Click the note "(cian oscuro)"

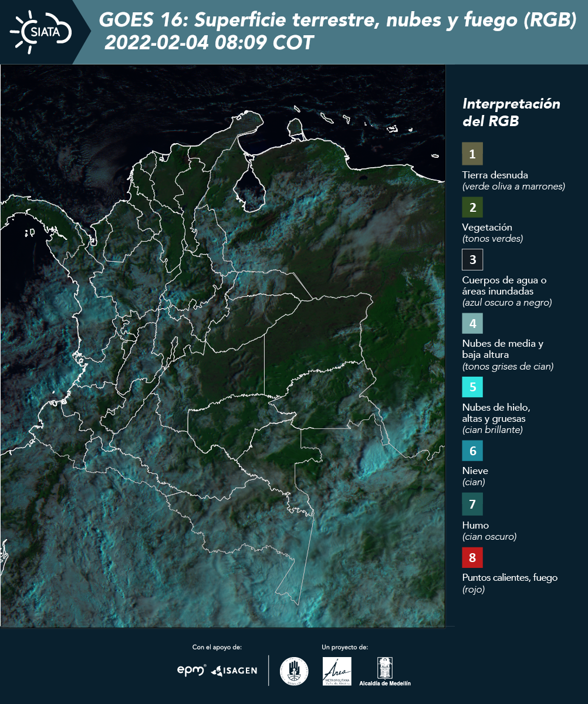click(x=489, y=537)
